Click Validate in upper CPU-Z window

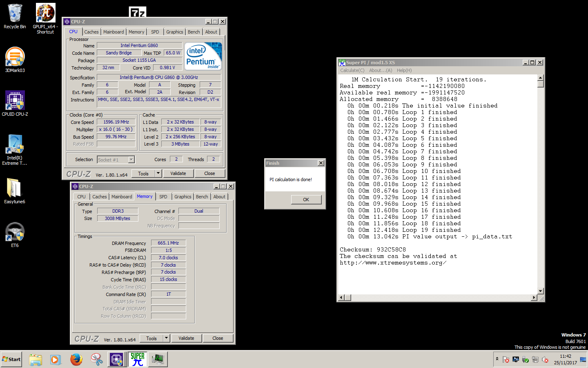(x=178, y=173)
